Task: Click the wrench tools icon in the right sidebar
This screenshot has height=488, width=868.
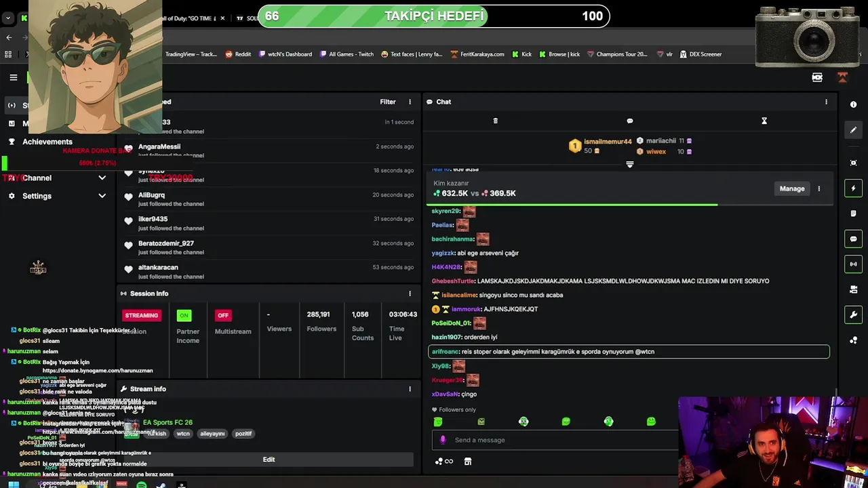Action: tap(853, 315)
